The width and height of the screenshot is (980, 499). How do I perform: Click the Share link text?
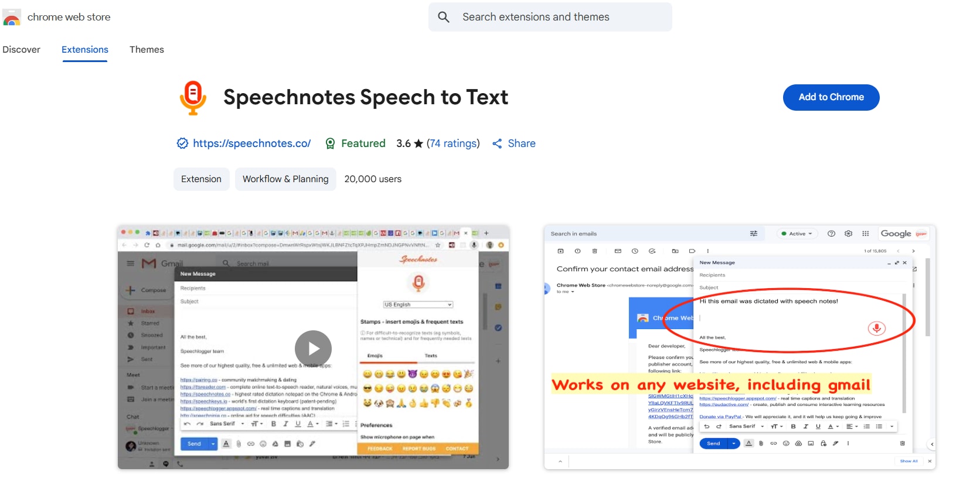[522, 143]
